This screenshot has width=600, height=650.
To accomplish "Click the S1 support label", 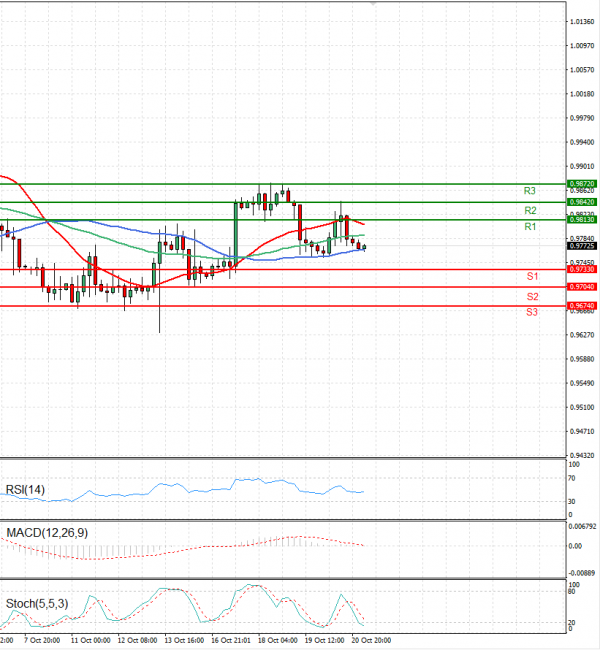I will (x=532, y=276).
